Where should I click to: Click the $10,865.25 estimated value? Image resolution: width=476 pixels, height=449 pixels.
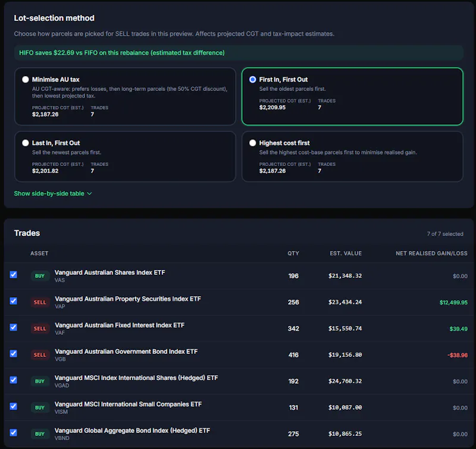[x=345, y=434]
